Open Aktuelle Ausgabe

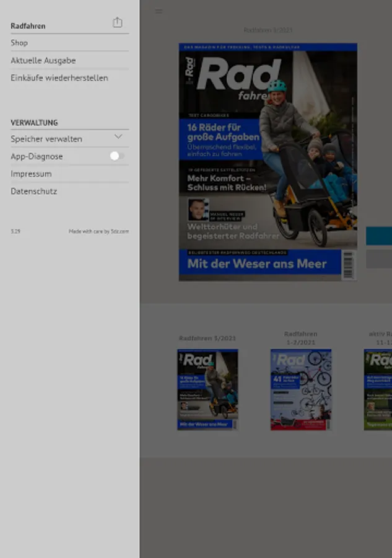click(x=69, y=60)
